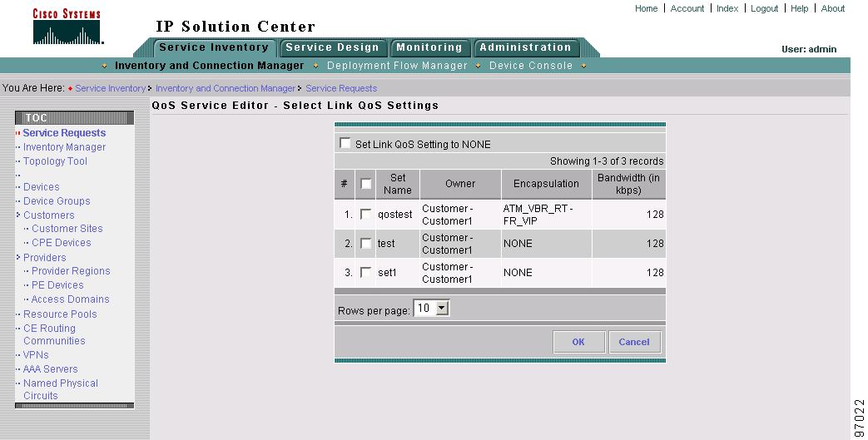This screenshot has width=868, height=440.
Task: Open VPNs in TOC
Action: pyautogui.click(x=36, y=355)
